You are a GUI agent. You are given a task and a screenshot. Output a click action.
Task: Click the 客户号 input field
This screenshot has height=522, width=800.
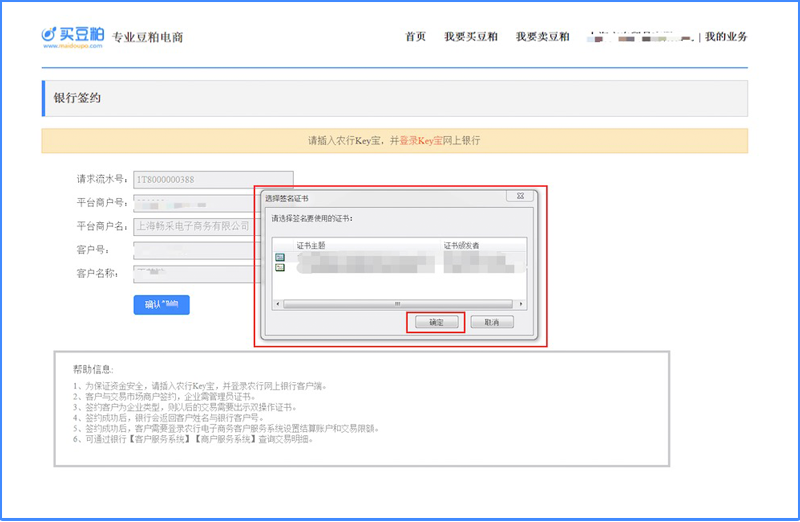[190, 250]
